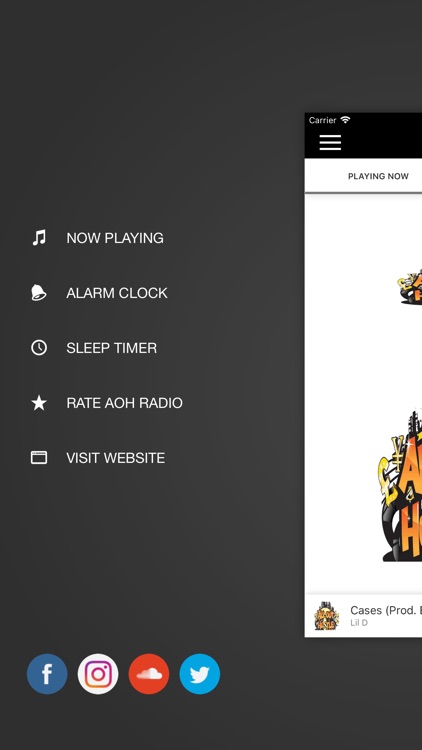Click the sleep timer clock icon
Screen dimensions: 422x750
click(39, 348)
